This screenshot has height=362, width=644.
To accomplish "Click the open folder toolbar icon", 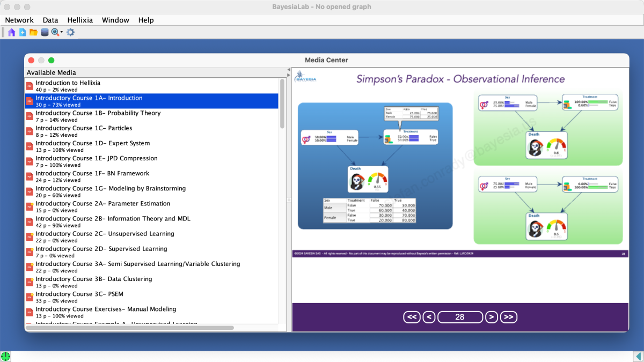I will coord(33,32).
